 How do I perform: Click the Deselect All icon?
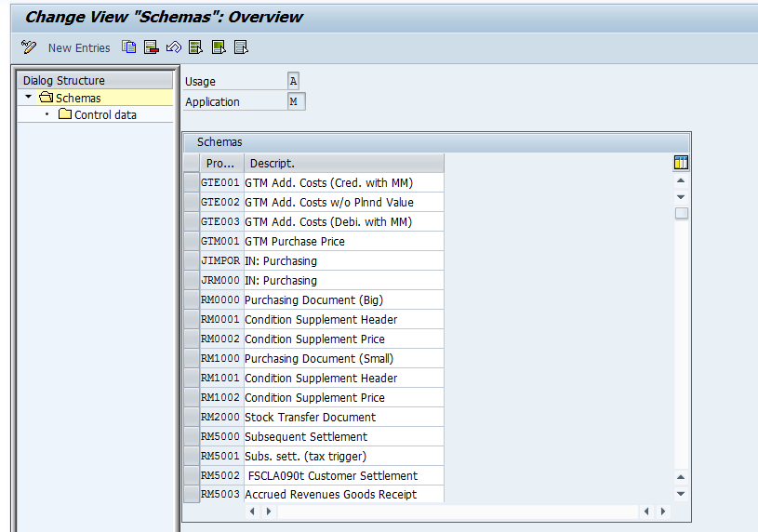(x=241, y=47)
